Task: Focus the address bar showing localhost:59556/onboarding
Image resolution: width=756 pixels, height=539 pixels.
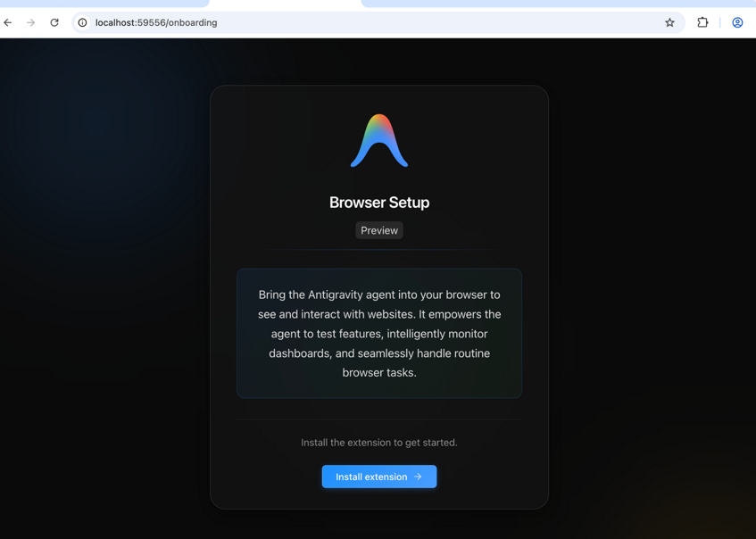Action: tap(357, 22)
